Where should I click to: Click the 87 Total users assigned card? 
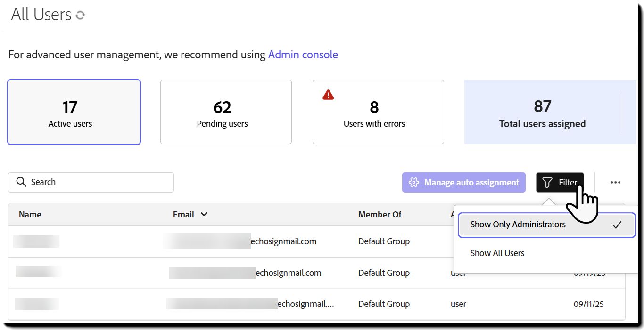pyautogui.click(x=542, y=113)
